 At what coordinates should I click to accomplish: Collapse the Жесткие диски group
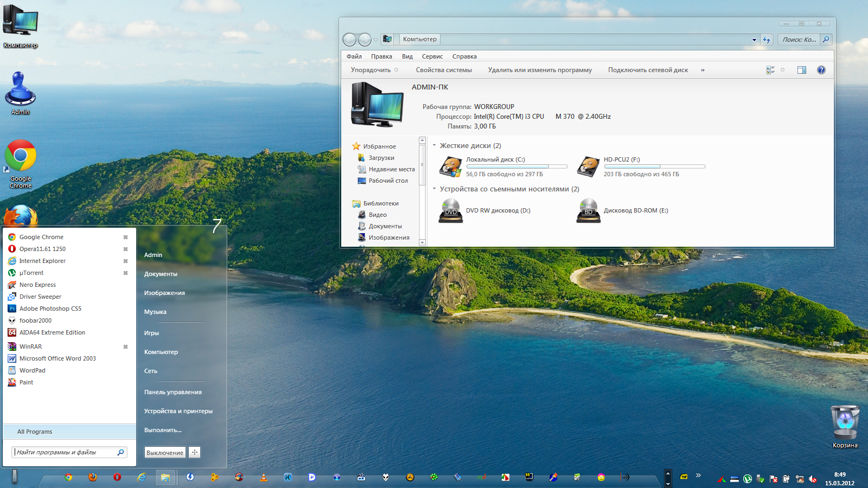tap(434, 145)
